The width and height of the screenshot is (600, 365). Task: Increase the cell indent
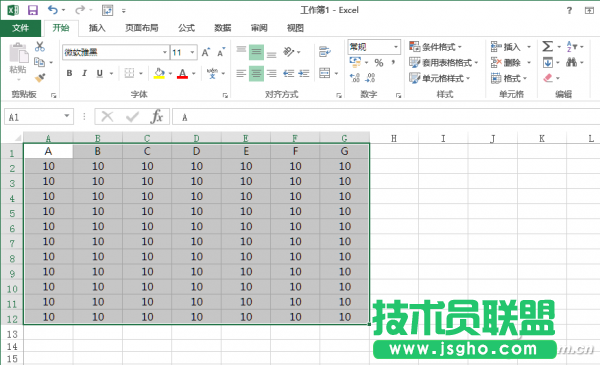pyautogui.click(x=304, y=73)
